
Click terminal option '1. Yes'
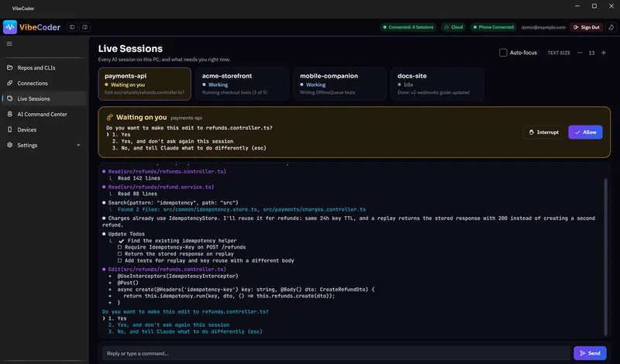(118, 318)
